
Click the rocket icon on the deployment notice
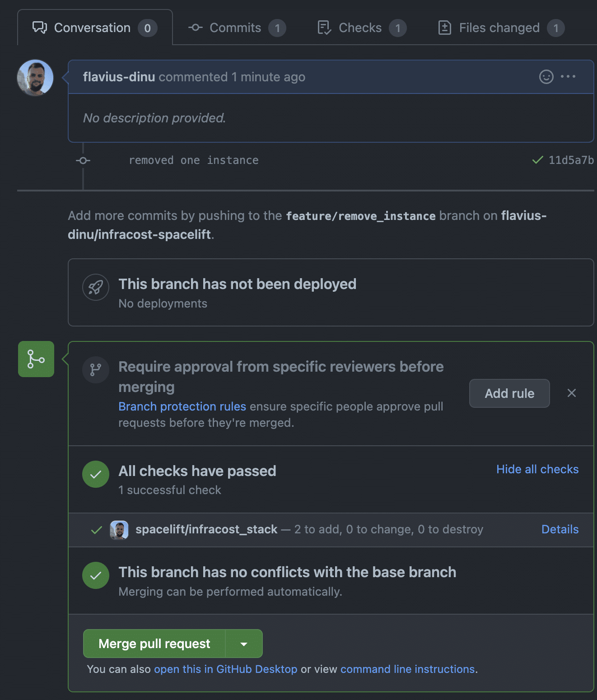(96, 288)
